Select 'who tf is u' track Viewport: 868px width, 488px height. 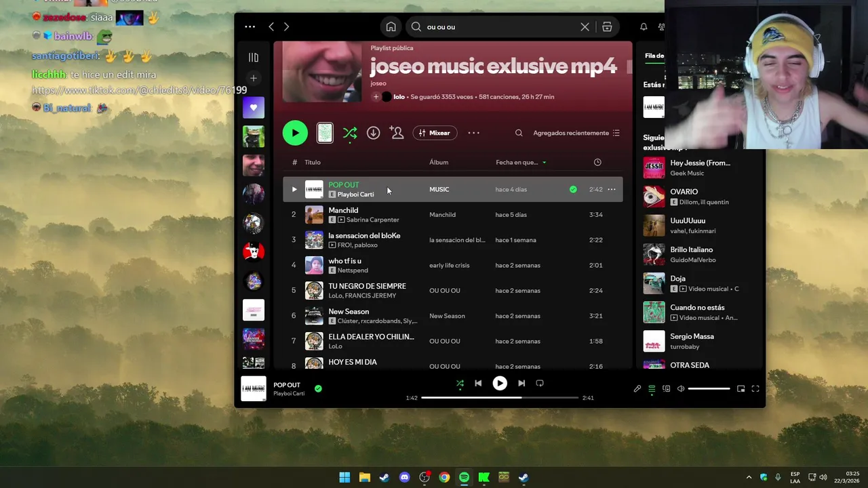click(344, 261)
